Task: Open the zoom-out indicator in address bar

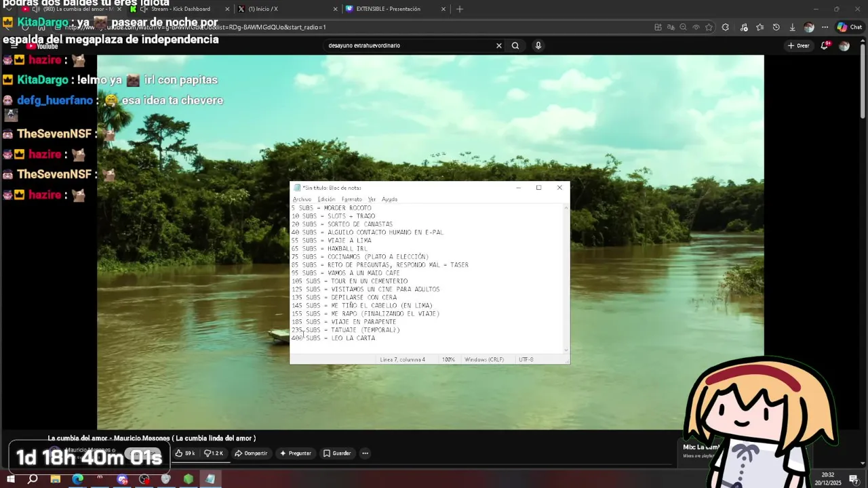Action: [x=683, y=27]
